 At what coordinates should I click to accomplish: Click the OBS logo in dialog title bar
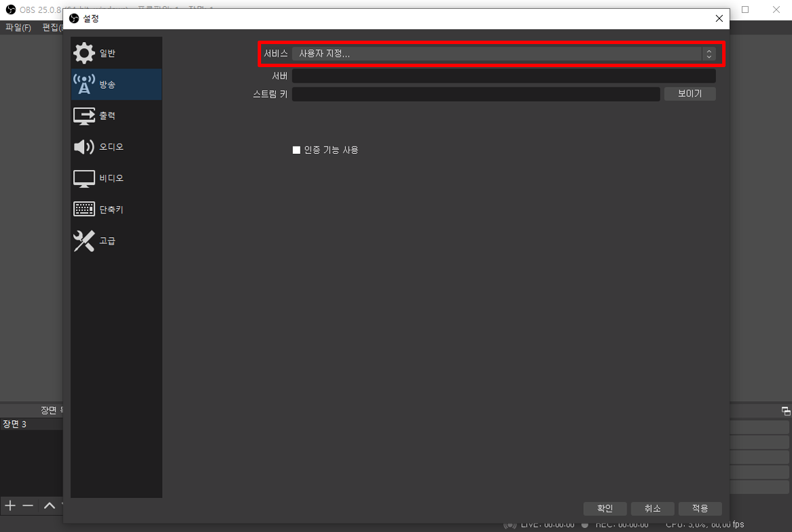[x=75, y=19]
